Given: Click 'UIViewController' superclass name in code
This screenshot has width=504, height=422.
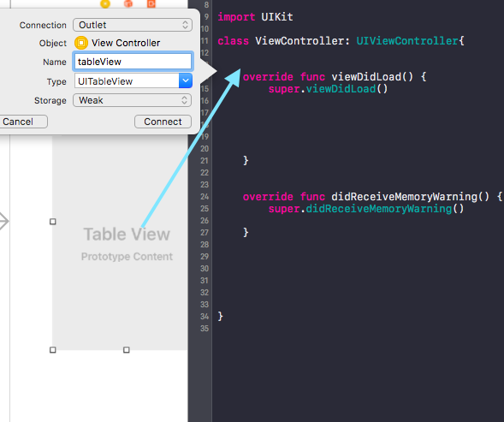Looking at the screenshot, I should (407, 41).
